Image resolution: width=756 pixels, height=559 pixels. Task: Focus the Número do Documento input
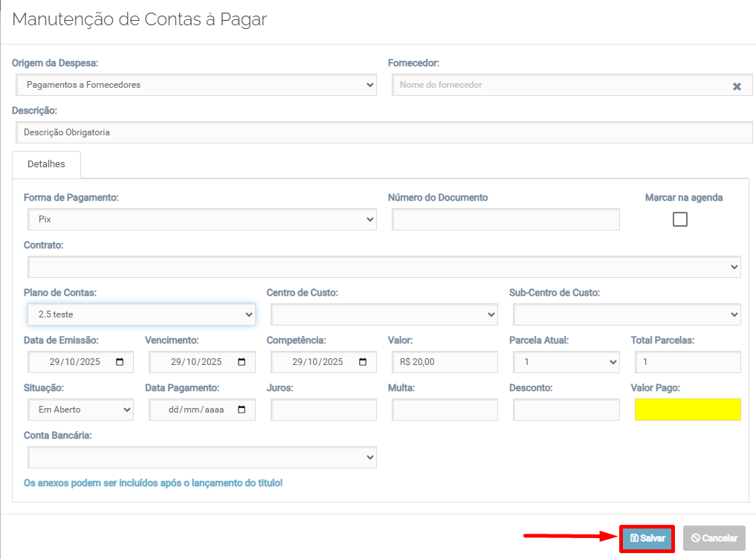(x=505, y=220)
